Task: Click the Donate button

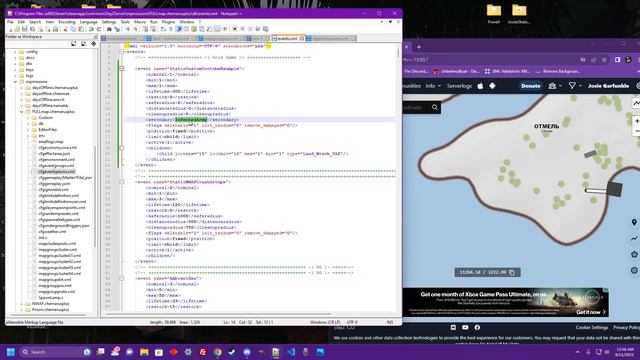Action: [x=531, y=86]
